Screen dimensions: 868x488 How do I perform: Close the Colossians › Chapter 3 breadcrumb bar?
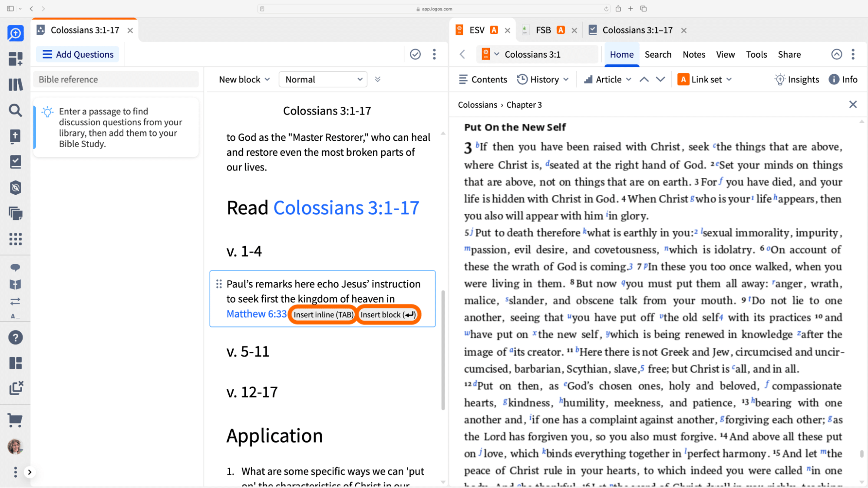point(853,105)
